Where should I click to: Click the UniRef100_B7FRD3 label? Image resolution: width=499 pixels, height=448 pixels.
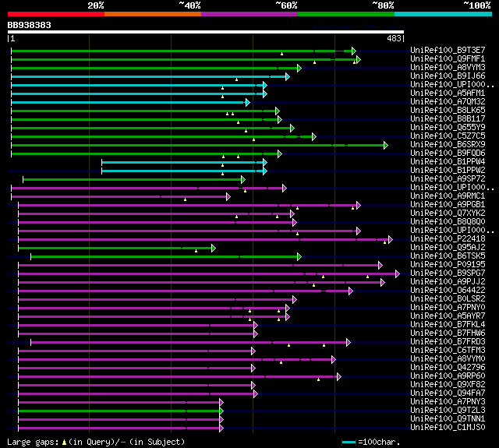448,342
